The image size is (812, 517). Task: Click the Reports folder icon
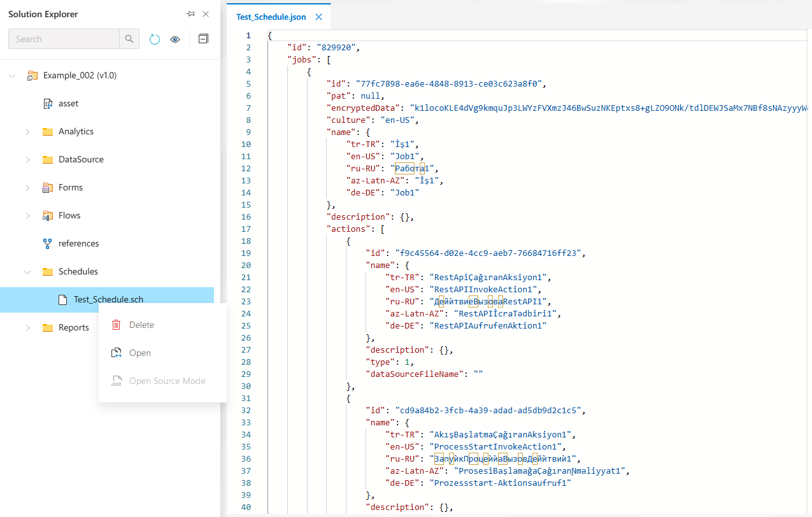pos(48,328)
